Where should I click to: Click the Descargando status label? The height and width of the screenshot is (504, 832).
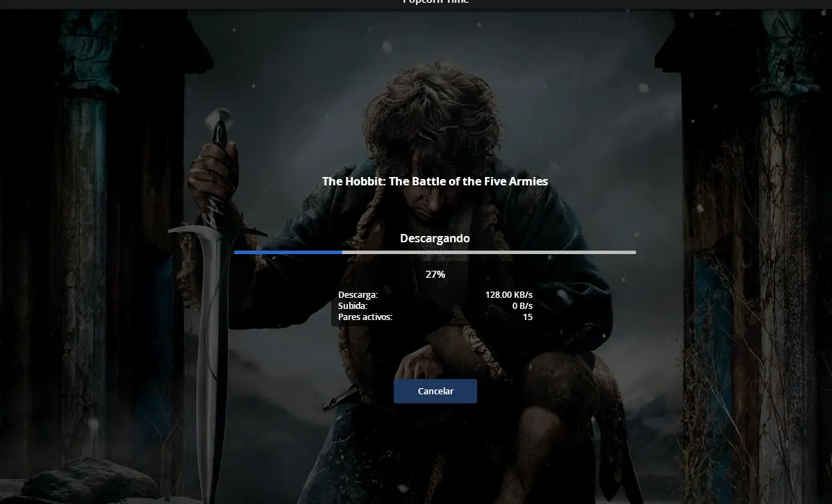435,238
